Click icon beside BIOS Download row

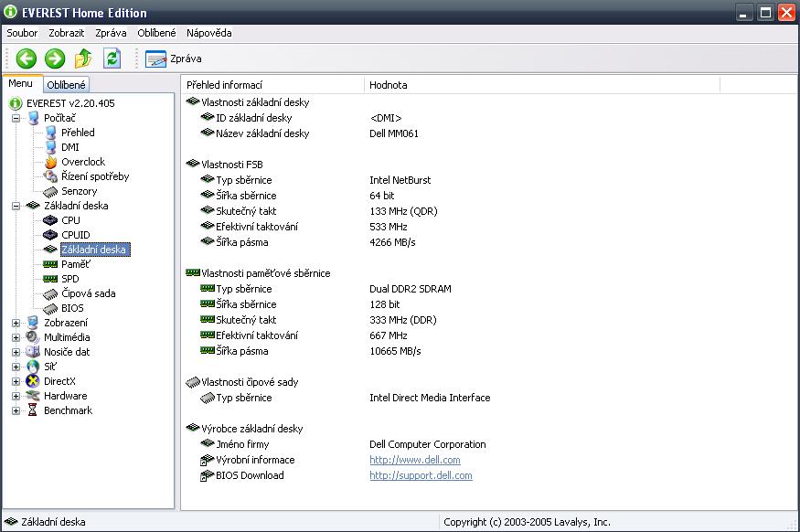(207, 476)
